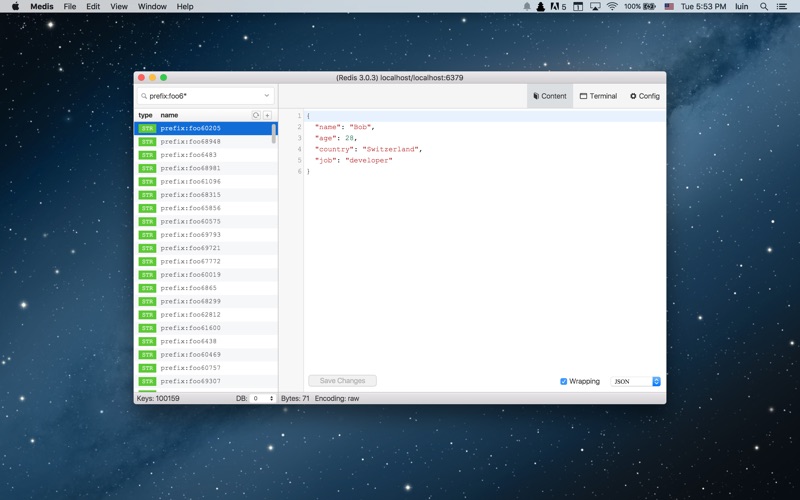Select key prefix:foo60757

[206, 368]
